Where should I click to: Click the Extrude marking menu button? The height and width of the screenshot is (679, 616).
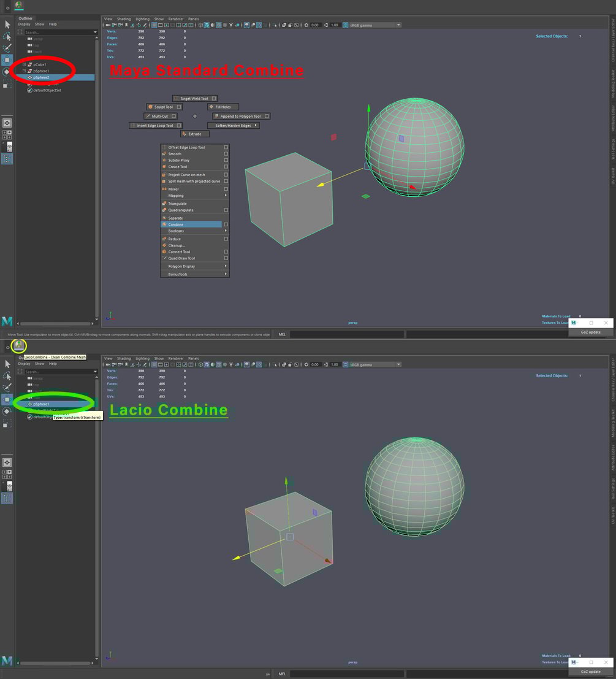[x=195, y=134]
